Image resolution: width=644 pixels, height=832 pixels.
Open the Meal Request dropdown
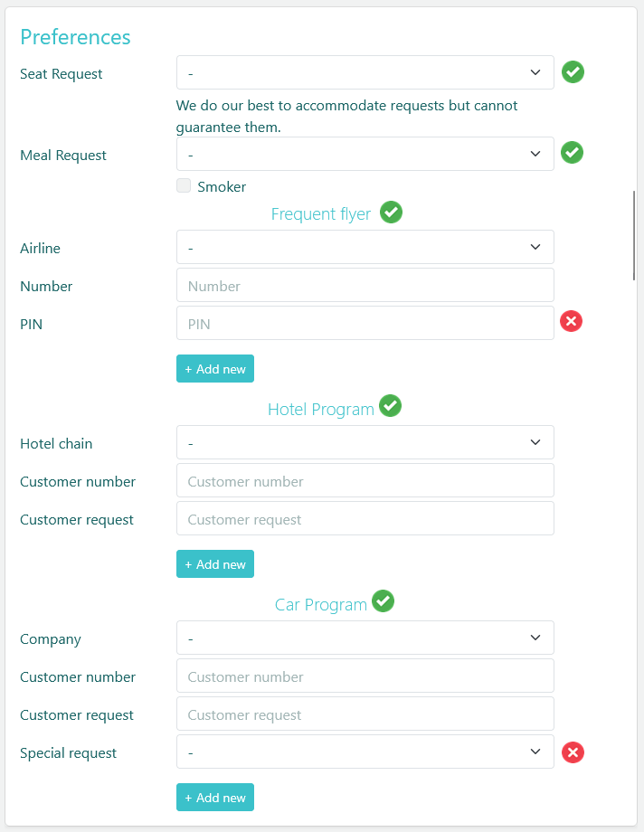click(x=365, y=154)
